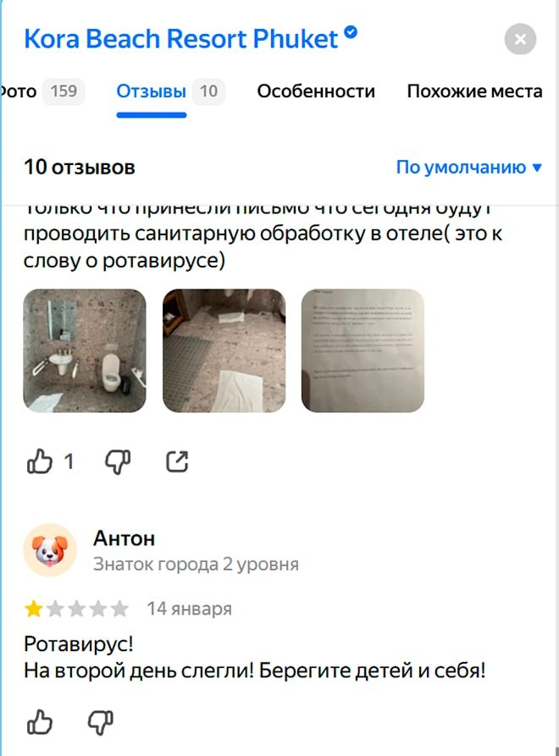The width and height of the screenshot is (559, 756).
Task: Like the review with toilet photos
Action: coord(40,461)
